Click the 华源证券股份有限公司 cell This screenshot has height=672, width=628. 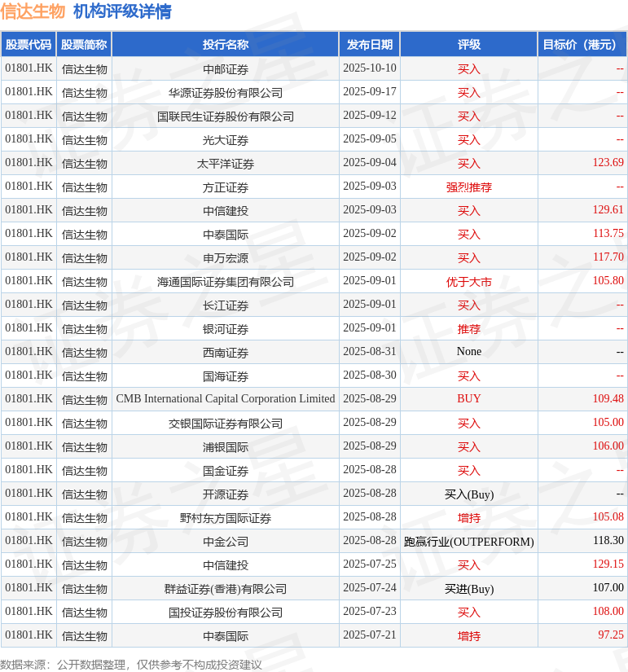click(226, 93)
